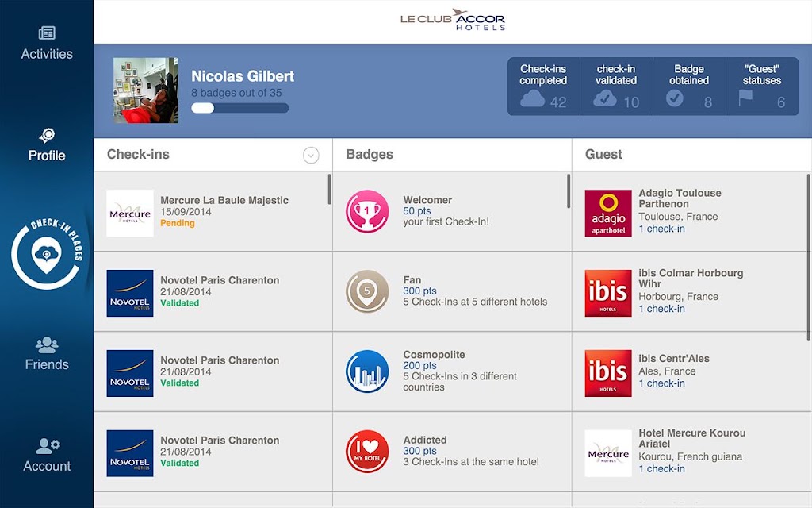Click 1 check-in link under ibis Colmar
The image size is (812, 508).
coord(661,309)
